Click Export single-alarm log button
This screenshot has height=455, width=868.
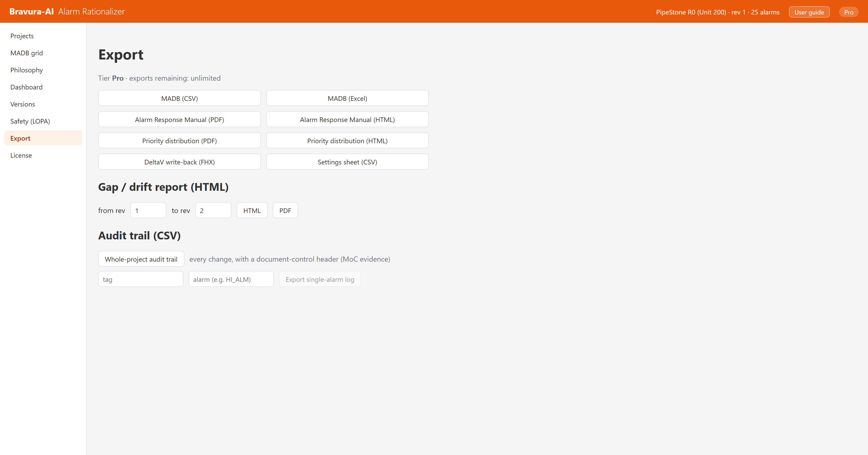(320, 279)
